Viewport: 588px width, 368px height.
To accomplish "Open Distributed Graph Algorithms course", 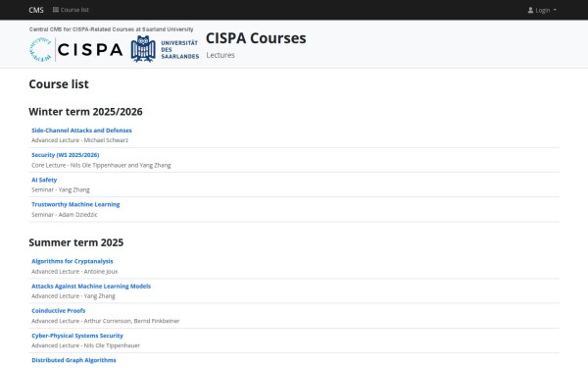I will (73, 360).
